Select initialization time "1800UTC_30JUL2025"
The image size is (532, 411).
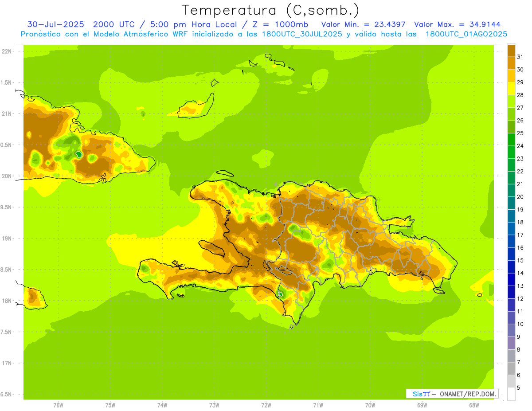tap(301, 34)
